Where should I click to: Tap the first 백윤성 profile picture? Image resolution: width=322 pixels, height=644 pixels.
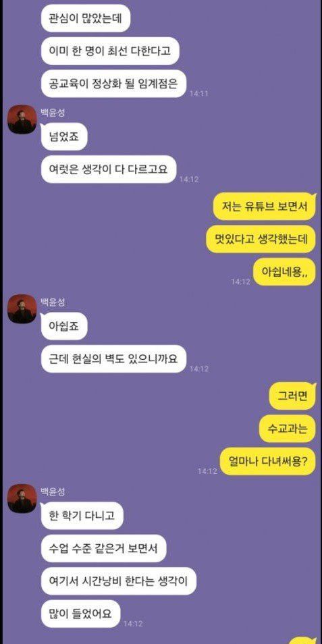point(22,119)
